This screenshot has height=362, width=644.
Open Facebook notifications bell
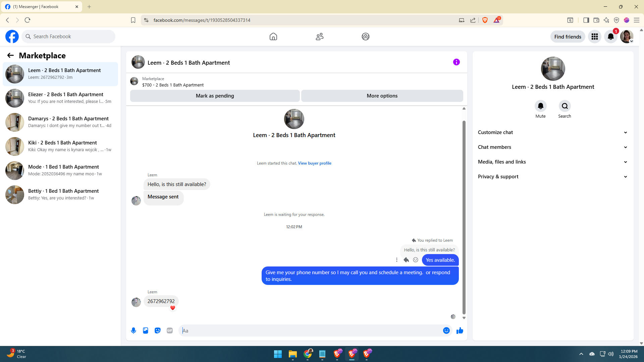point(610,37)
